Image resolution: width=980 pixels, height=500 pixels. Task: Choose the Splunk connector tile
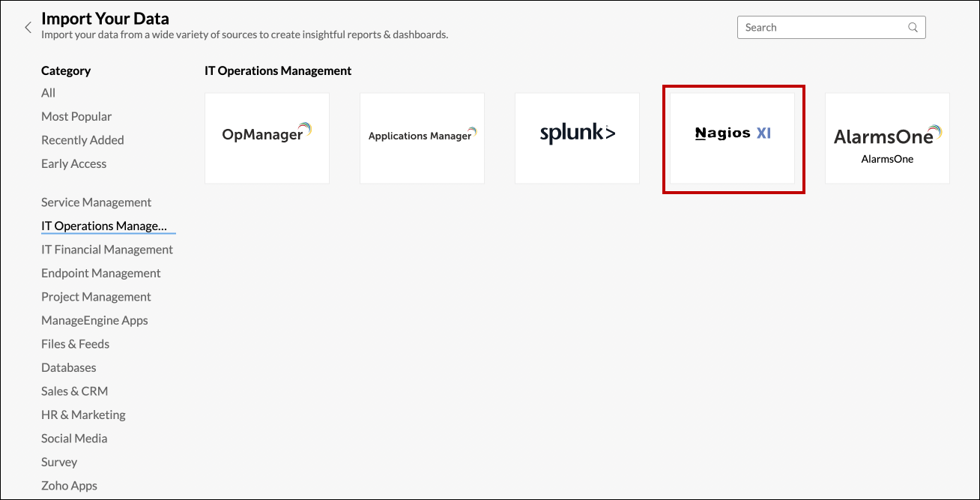577,138
